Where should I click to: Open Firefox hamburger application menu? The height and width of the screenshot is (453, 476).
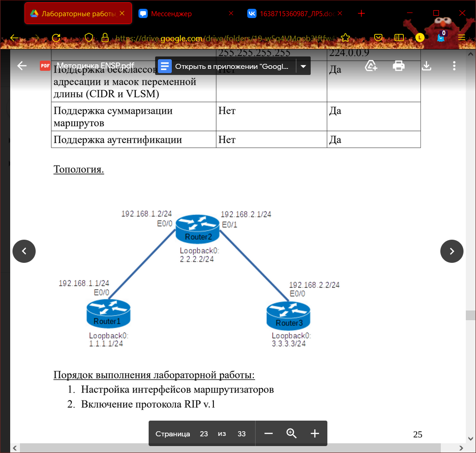click(462, 37)
